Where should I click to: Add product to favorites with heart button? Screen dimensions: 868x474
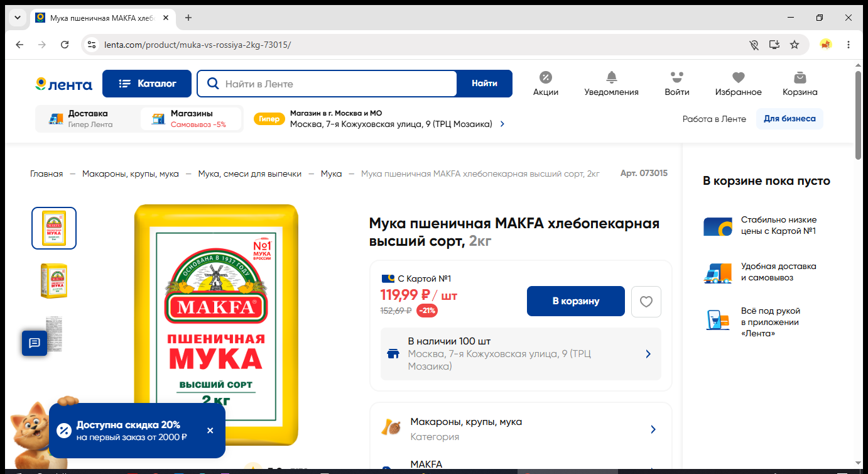click(x=646, y=302)
